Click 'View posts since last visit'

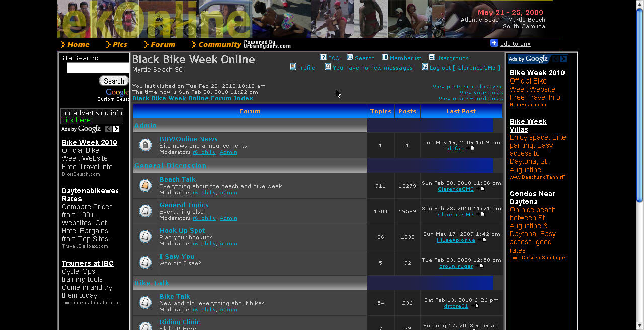point(468,87)
